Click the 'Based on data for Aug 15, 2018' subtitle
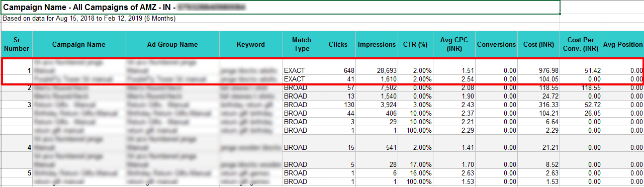The image size is (644, 187). pos(89,19)
